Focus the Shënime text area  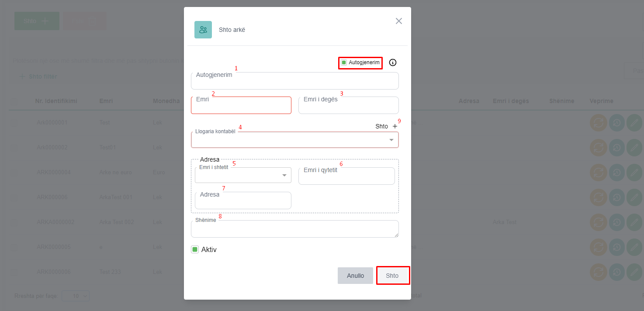[x=294, y=229]
